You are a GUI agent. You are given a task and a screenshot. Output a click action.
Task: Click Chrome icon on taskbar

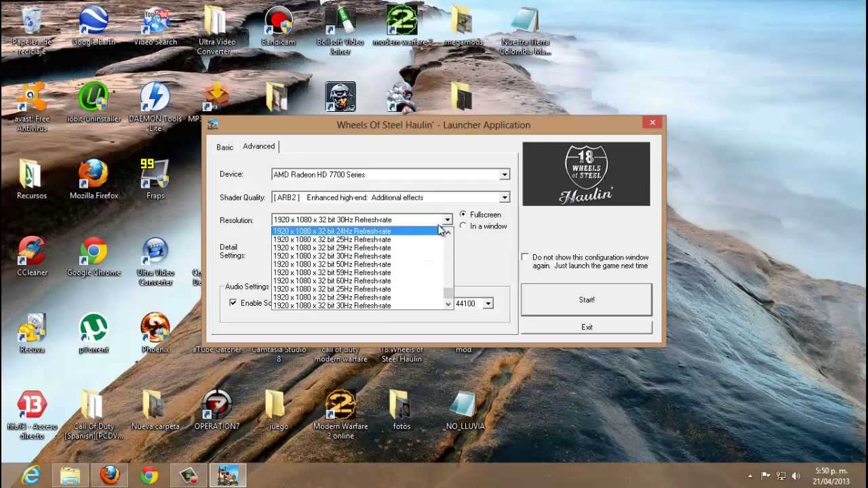point(149,476)
